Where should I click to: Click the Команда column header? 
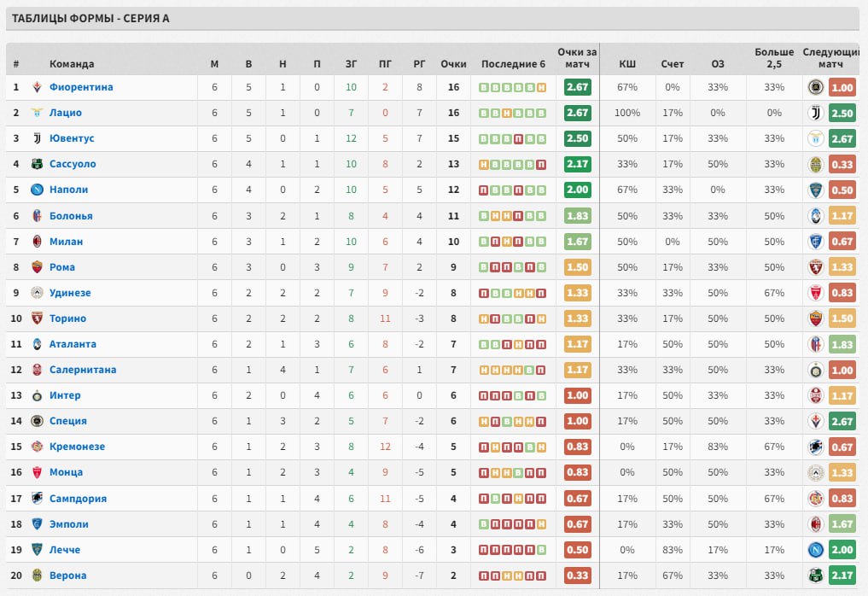point(72,64)
